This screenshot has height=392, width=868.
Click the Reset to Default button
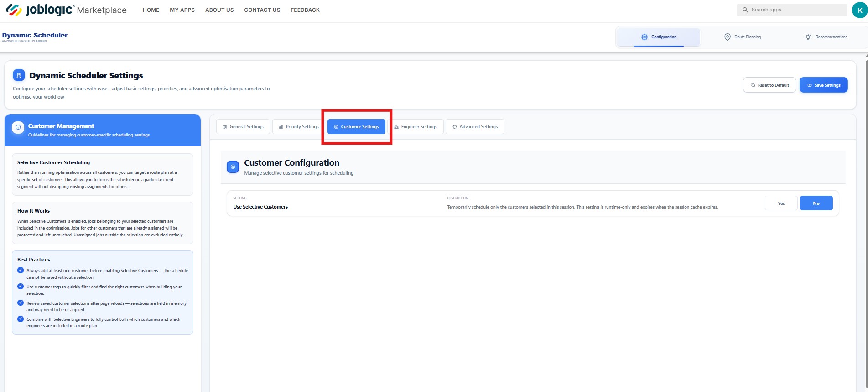tap(769, 85)
